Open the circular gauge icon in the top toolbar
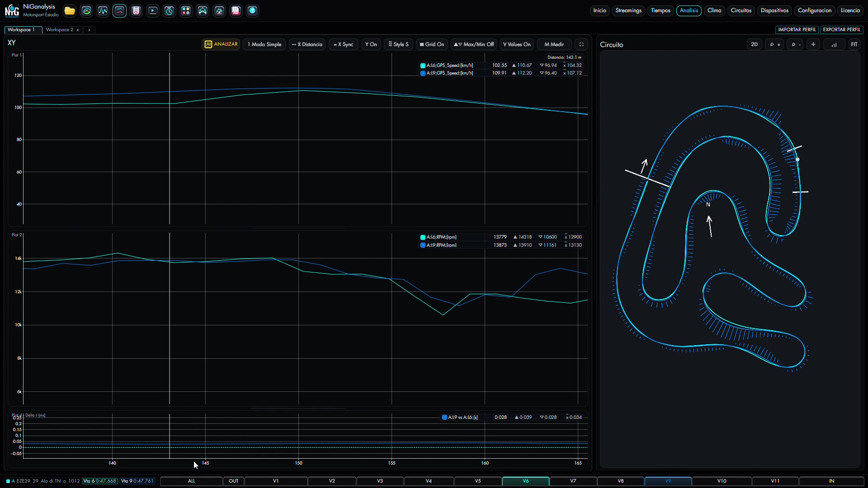 click(86, 11)
